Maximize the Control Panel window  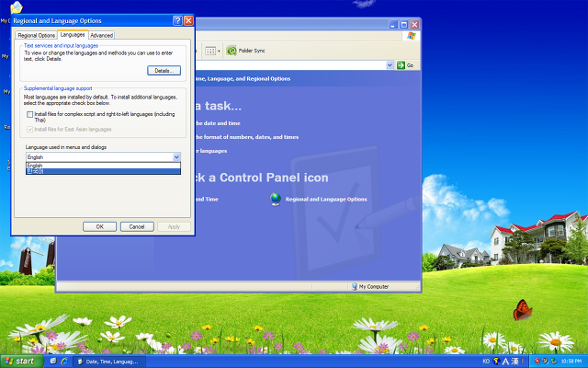point(404,25)
